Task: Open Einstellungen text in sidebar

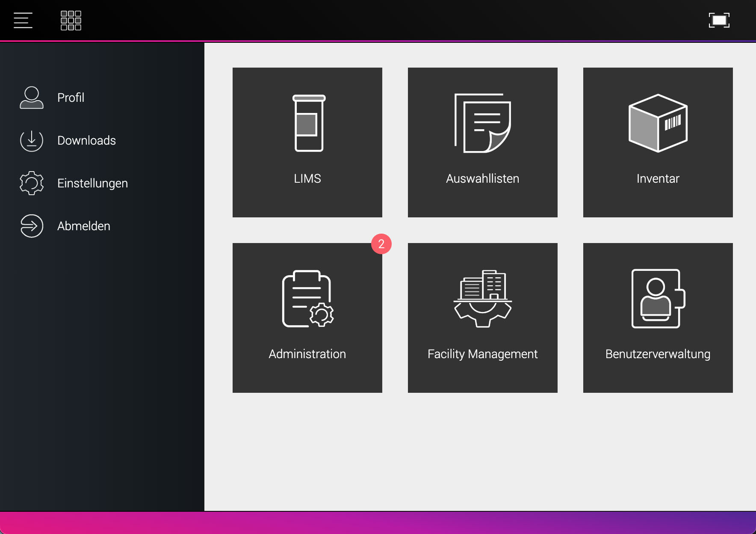Action: [92, 183]
